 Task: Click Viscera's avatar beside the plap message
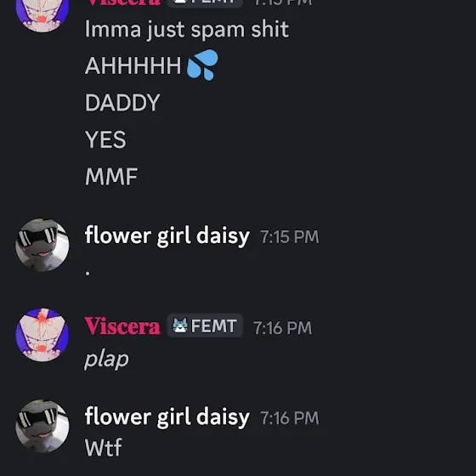tap(42, 335)
